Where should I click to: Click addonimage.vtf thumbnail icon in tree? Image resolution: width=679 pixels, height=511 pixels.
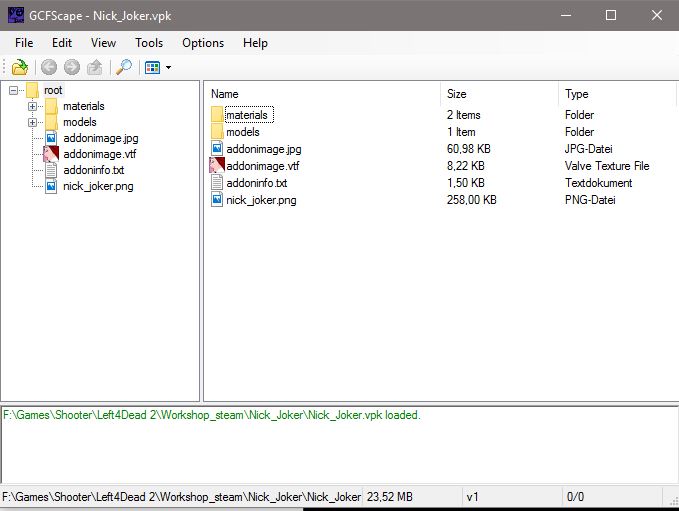point(51,154)
